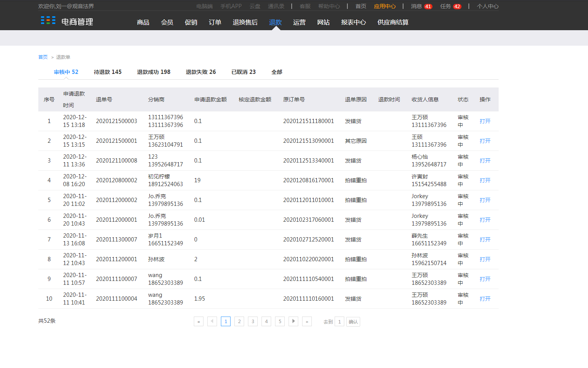Click the 客服 link
588x368 pixels.
[x=305, y=6]
